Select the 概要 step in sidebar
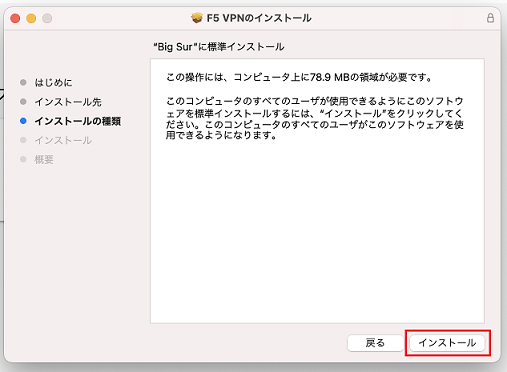The image size is (507, 372). (44, 160)
